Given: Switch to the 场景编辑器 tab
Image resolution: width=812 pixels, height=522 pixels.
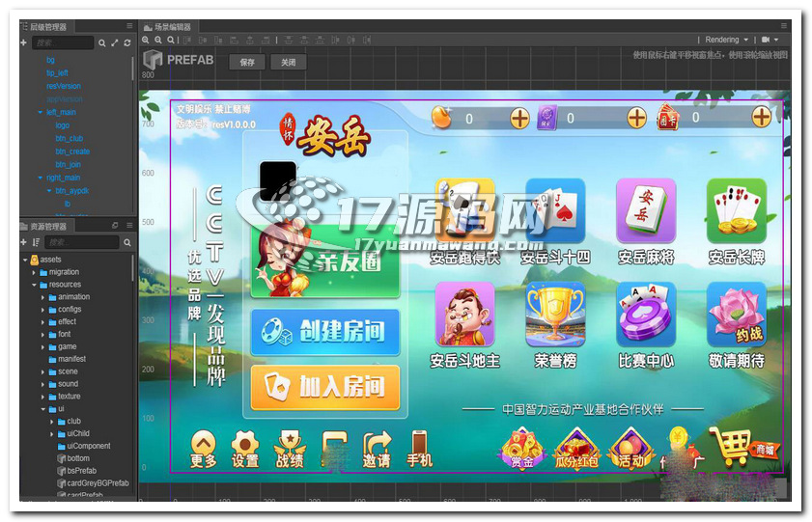Looking at the screenshot, I should [167, 26].
